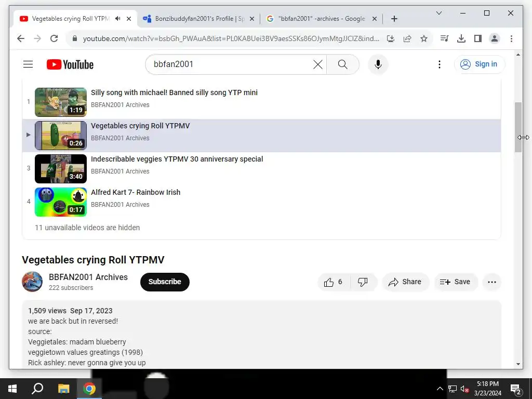532x399 pixels.
Task: Focus the address bar URL
Action: 231,38
